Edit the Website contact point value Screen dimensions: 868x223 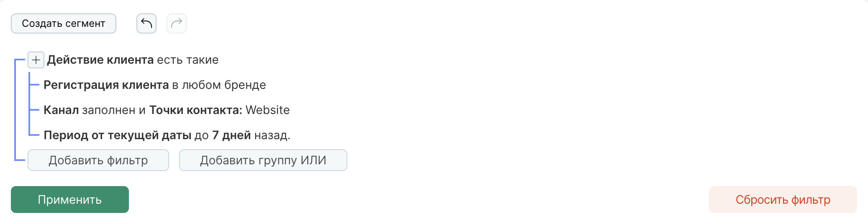pos(268,110)
